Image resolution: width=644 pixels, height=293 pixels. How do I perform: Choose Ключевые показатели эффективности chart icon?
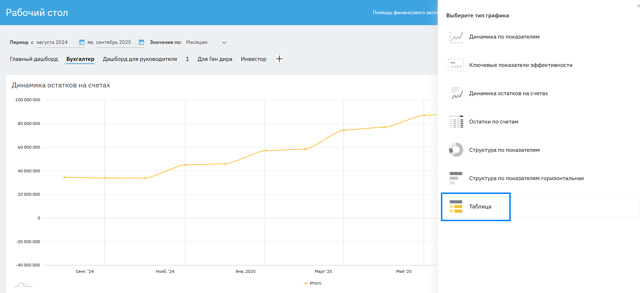tap(456, 65)
